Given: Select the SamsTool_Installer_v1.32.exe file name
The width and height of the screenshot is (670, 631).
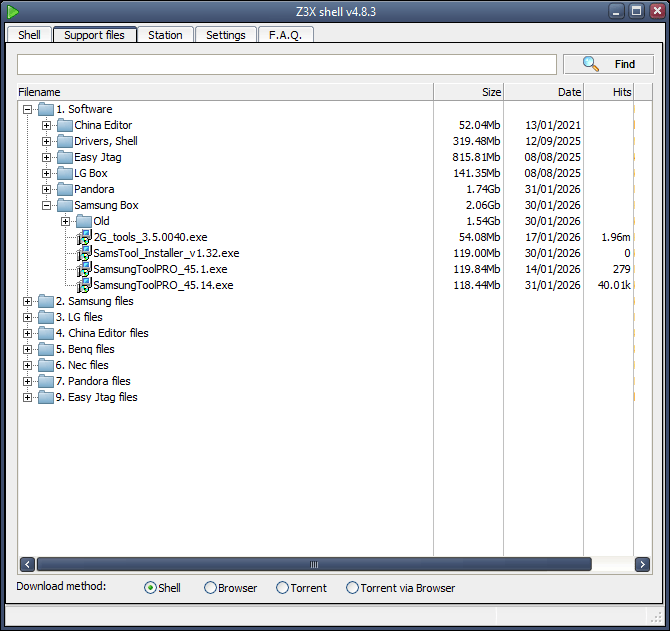Looking at the screenshot, I should tap(166, 253).
